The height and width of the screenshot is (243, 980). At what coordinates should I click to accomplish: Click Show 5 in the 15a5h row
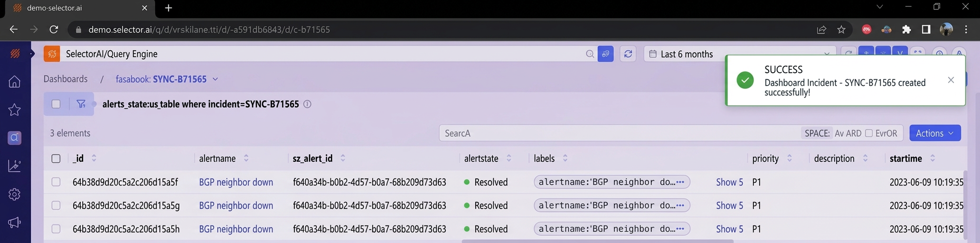pos(729,229)
